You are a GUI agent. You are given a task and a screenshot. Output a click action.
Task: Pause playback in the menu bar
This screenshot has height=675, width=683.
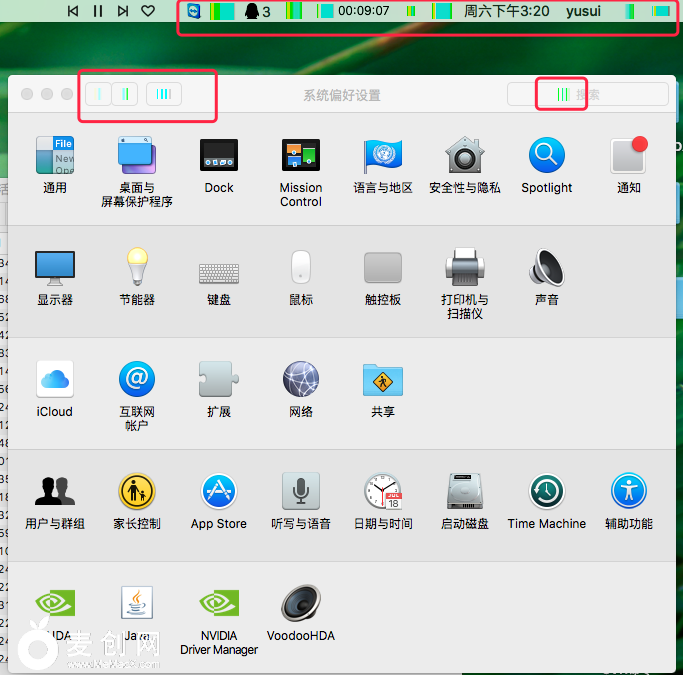[98, 11]
